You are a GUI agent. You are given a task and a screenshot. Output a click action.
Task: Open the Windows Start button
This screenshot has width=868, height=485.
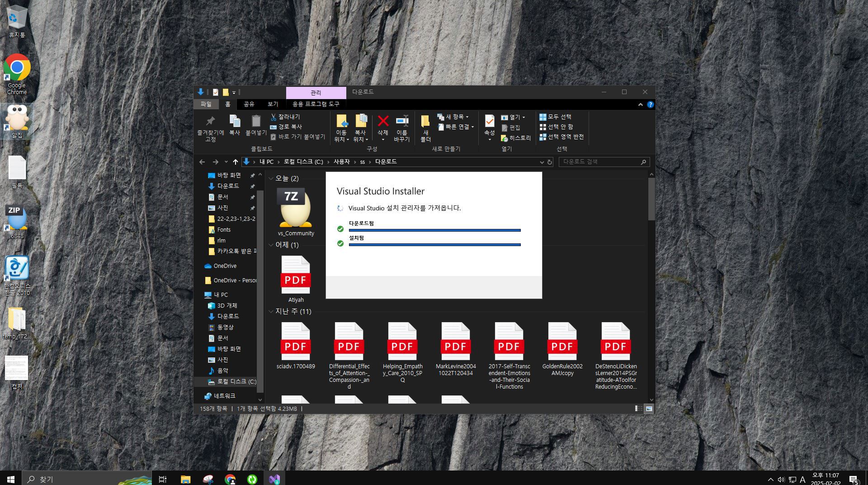point(11,479)
